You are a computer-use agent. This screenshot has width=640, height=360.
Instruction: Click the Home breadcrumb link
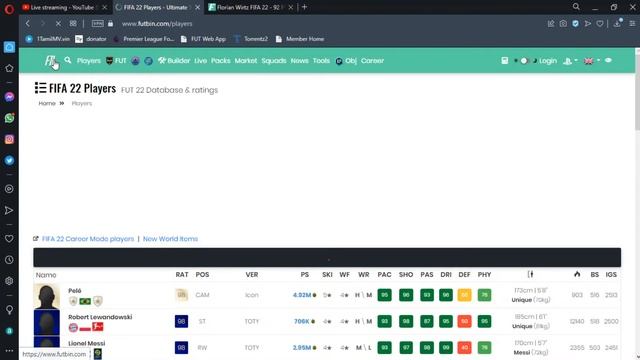click(x=47, y=103)
